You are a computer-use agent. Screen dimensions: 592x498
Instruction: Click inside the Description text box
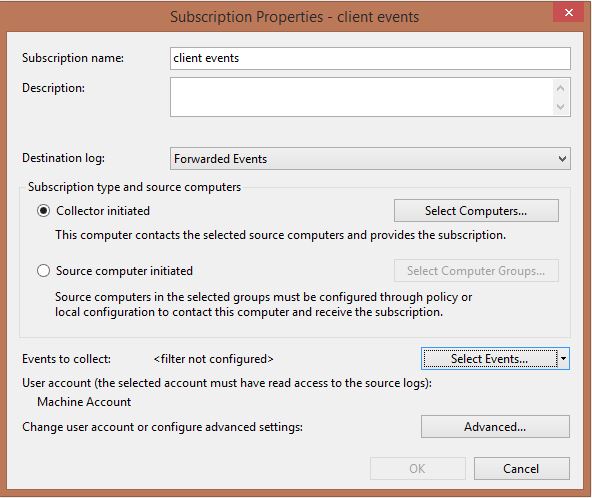tap(362, 97)
